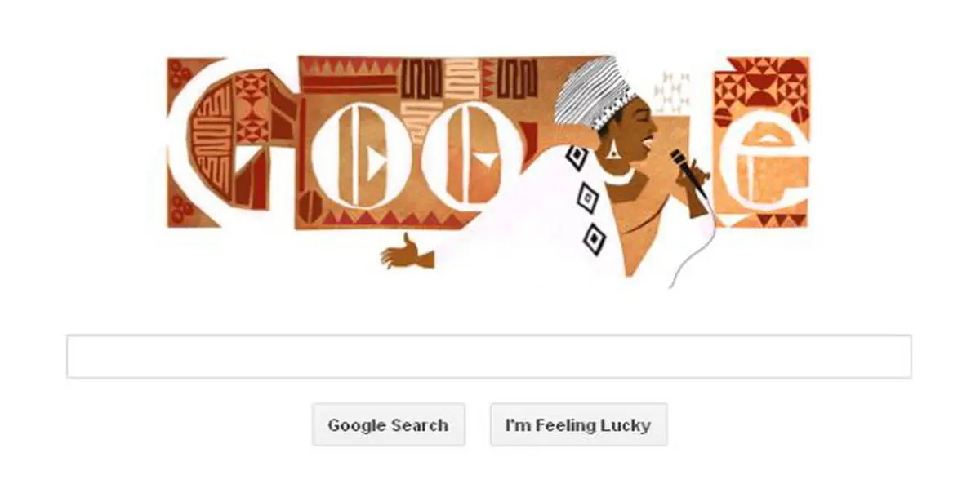
Task: Click the singer's striped white headwrap
Action: [593, 91]
